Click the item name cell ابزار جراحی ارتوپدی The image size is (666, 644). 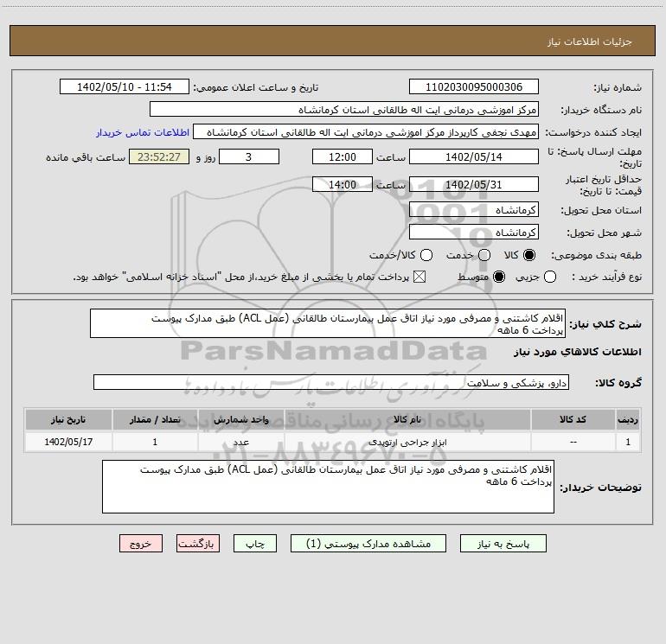coord(407,442)
